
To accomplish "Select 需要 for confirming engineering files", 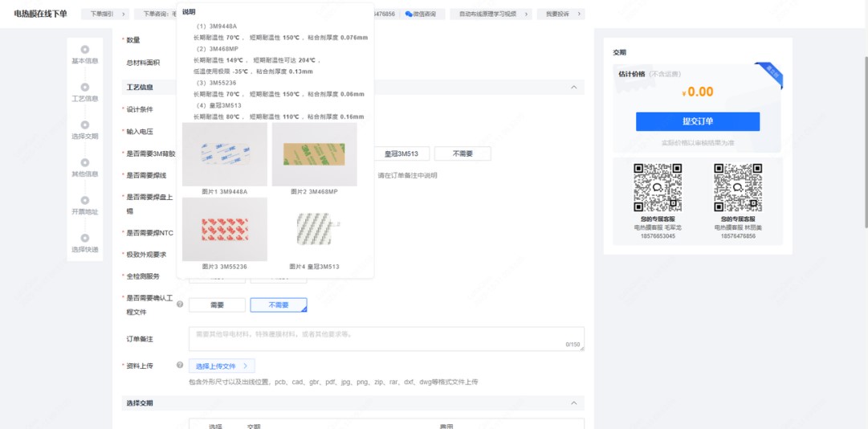I will 217,305.
